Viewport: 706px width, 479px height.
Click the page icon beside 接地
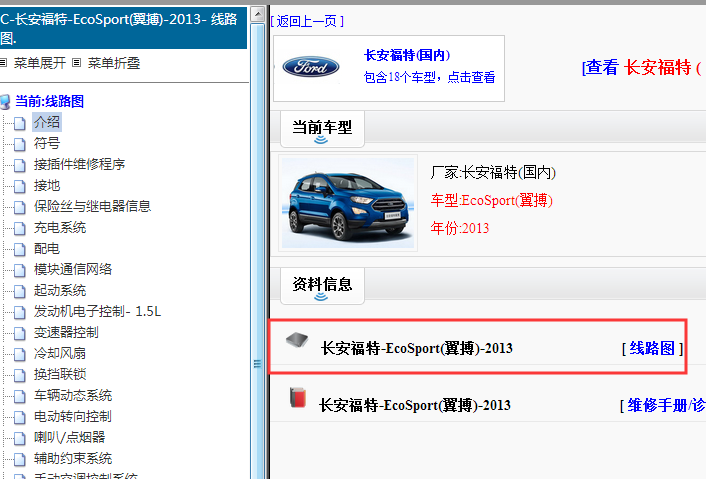[x=19, y=186]
